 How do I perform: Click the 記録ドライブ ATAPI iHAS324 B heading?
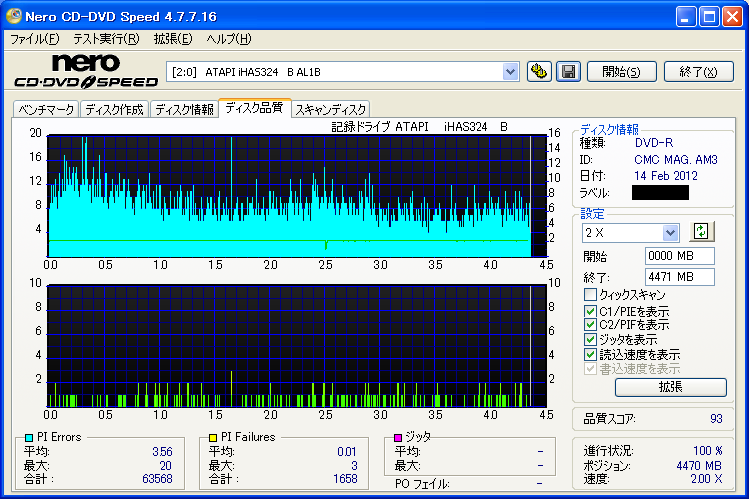pos(419,127)
